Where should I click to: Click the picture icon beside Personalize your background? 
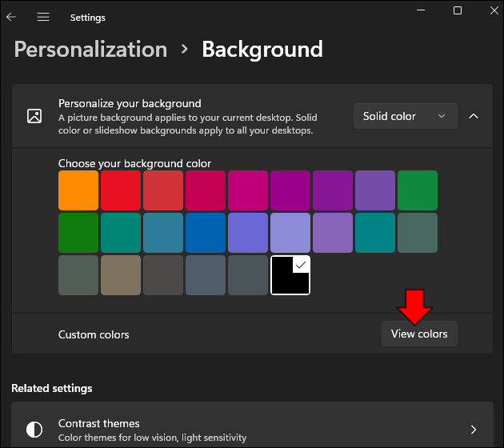coord(34,116)
